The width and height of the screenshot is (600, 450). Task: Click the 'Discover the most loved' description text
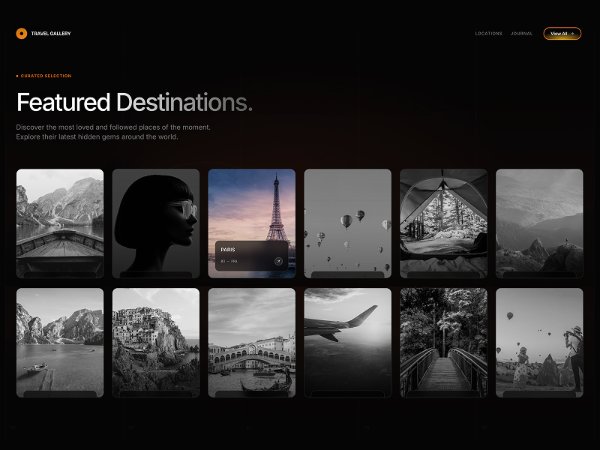coord(113,132)
